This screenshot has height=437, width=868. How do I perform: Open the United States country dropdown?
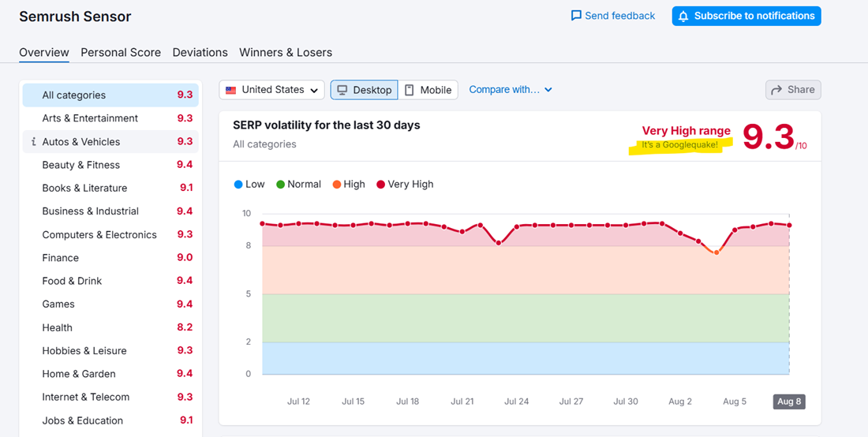click(x=271, y=90)
